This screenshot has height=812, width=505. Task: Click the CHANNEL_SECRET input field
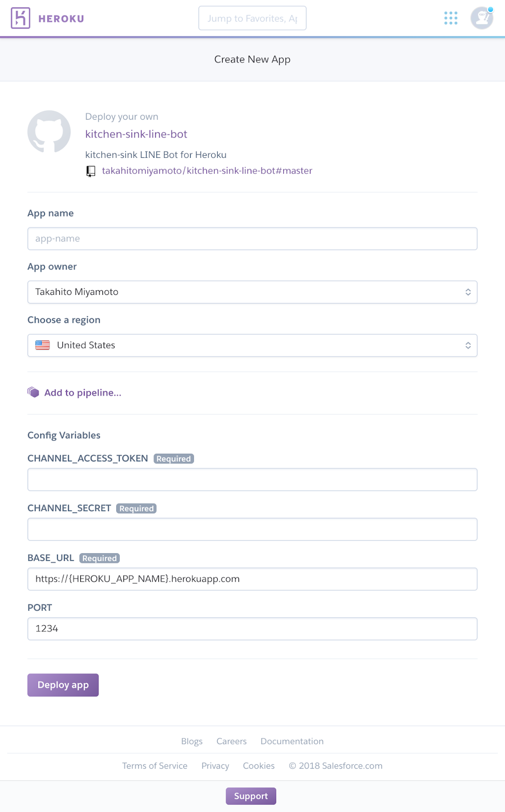coord(252,529)
